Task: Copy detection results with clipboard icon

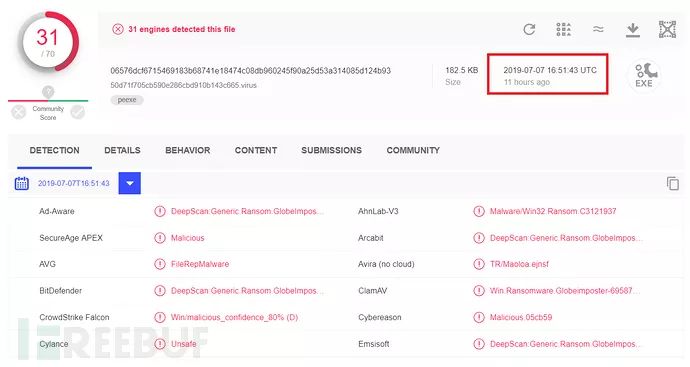Action: (672, 183)
